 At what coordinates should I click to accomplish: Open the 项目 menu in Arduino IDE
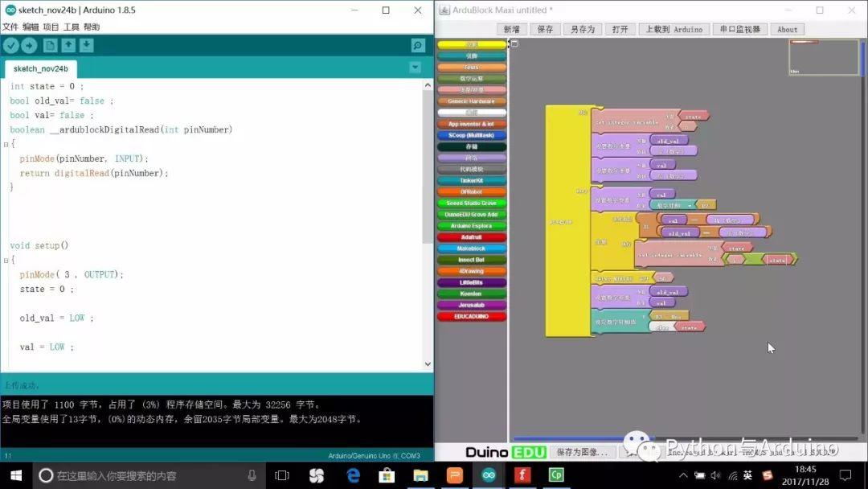pyautogui.click(x=51, y=27)
